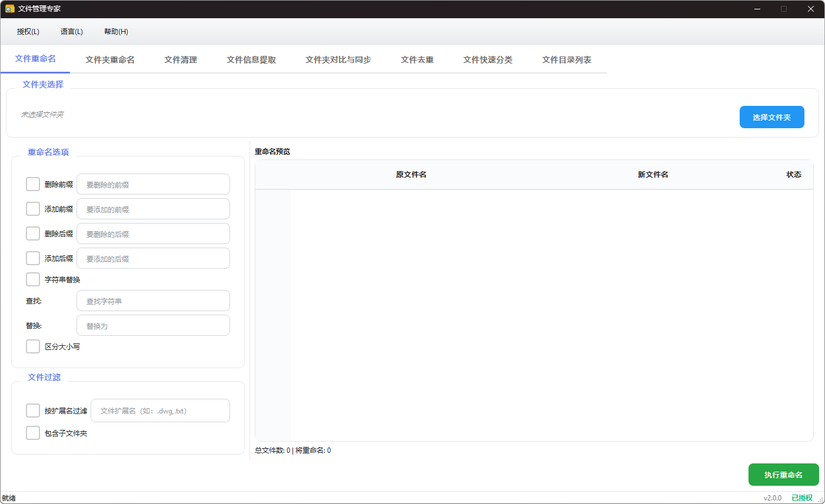Select the 文件信息提取 tab
This screenshot has width=825, height=504.
point(251,59)
